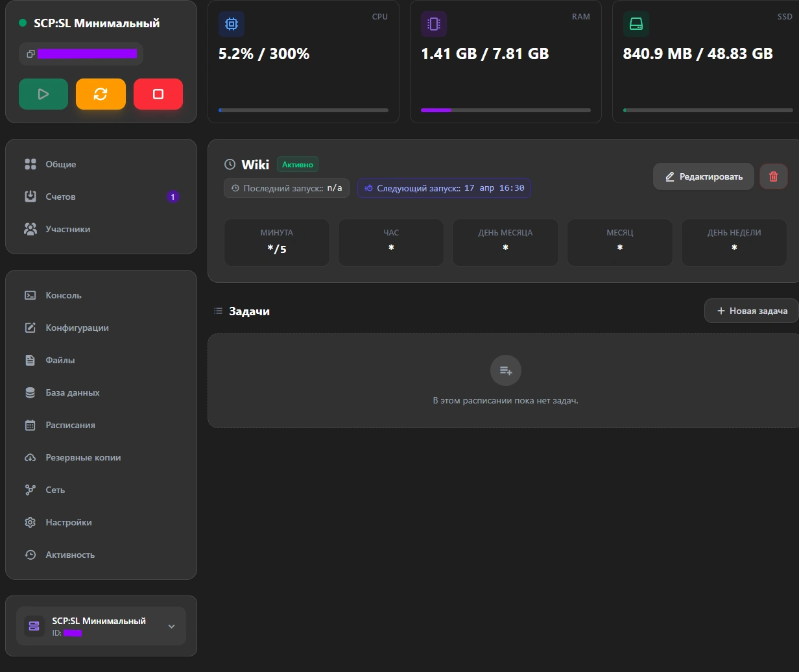Click the Активно status badge

click(298, 165)
